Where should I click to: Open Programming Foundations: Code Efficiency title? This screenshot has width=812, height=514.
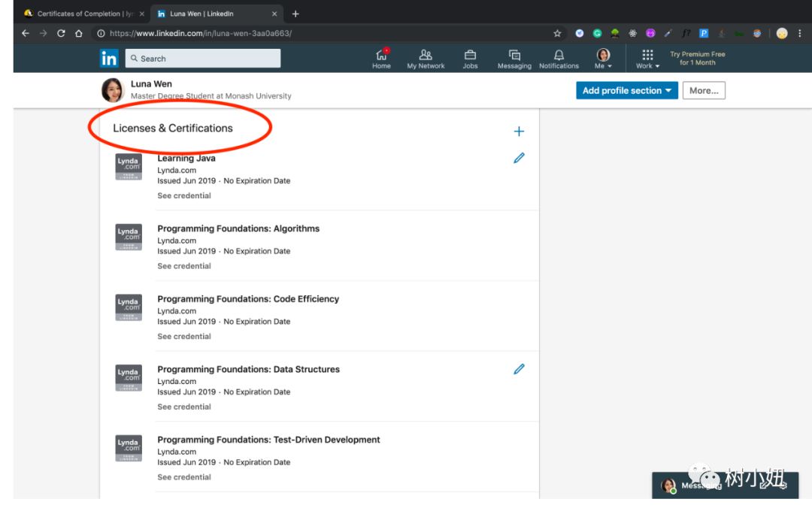click(248, 299)
